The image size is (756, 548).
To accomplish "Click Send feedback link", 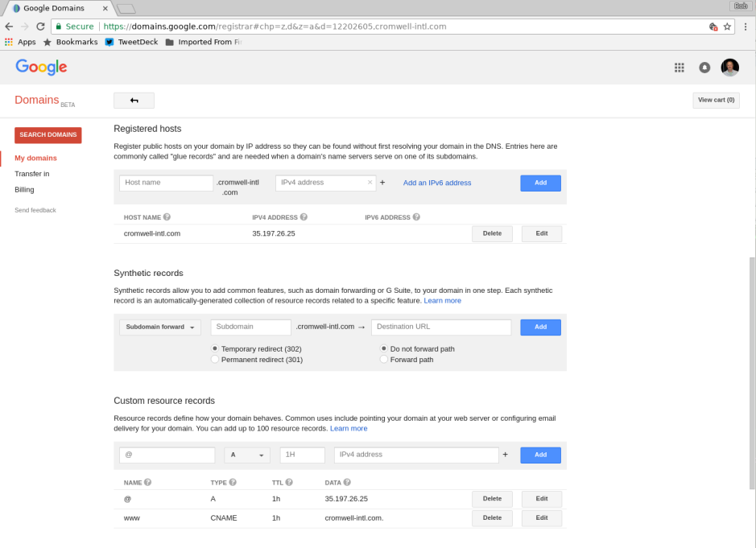I will pos(35,210).
